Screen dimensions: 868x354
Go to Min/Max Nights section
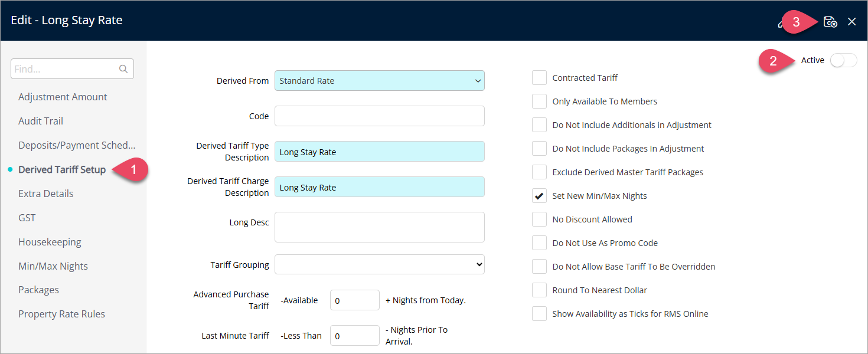point(53,266)
